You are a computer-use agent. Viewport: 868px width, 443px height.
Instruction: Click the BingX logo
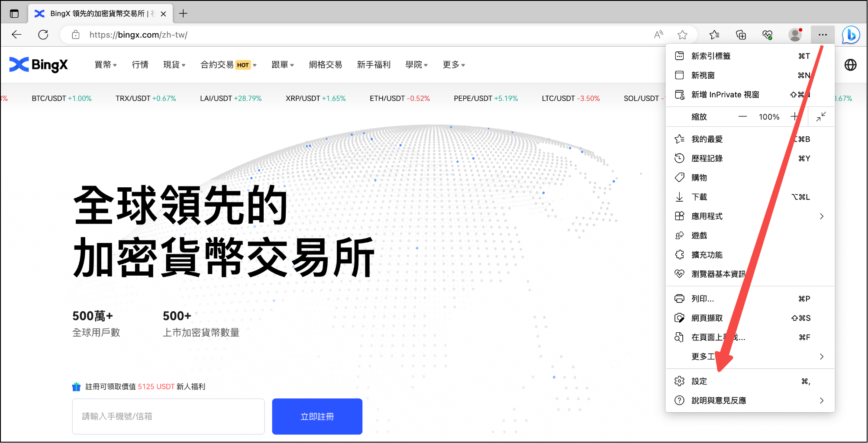[39, 65]
